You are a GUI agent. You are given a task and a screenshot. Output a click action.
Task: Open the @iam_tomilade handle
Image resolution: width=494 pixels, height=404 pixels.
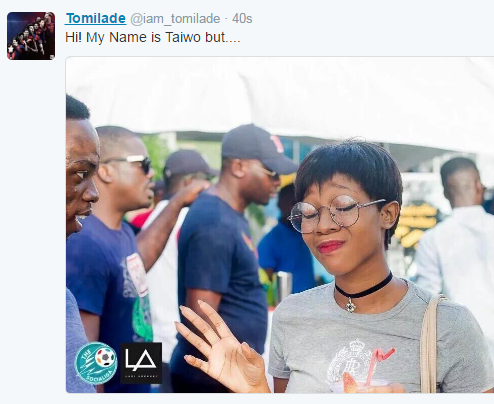[x=175, y=19]
